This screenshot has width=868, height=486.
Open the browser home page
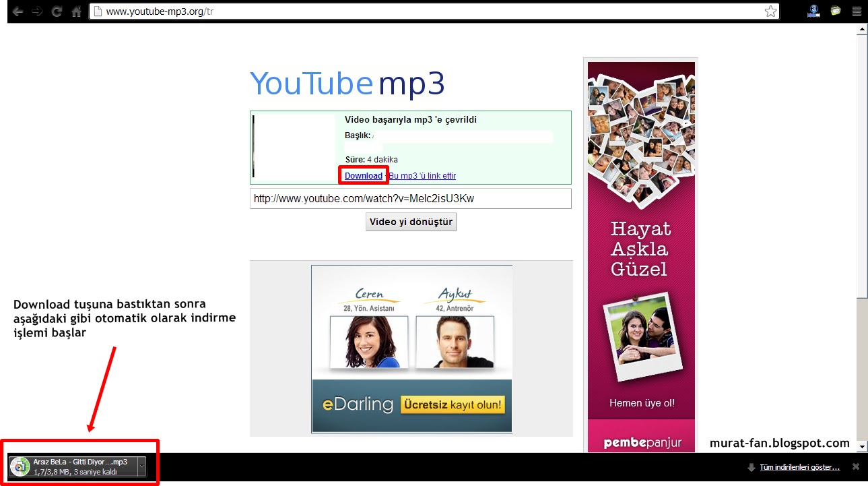pos(77,11)
